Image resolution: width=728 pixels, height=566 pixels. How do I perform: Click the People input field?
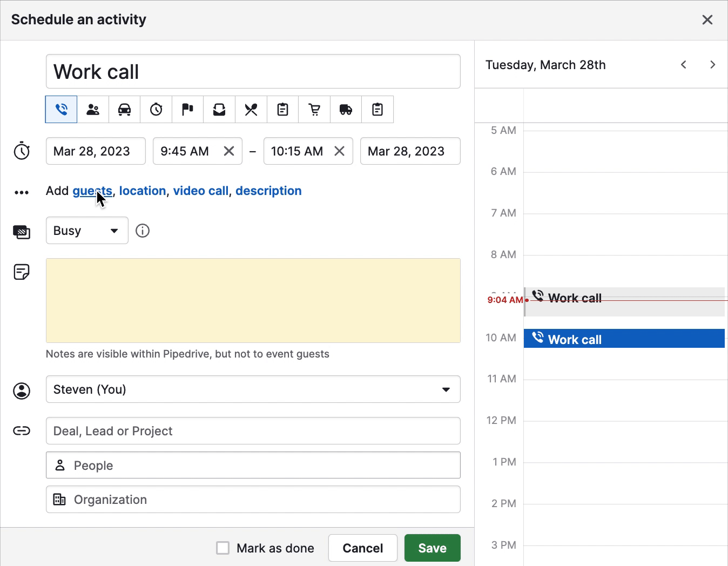coord(253,465)
